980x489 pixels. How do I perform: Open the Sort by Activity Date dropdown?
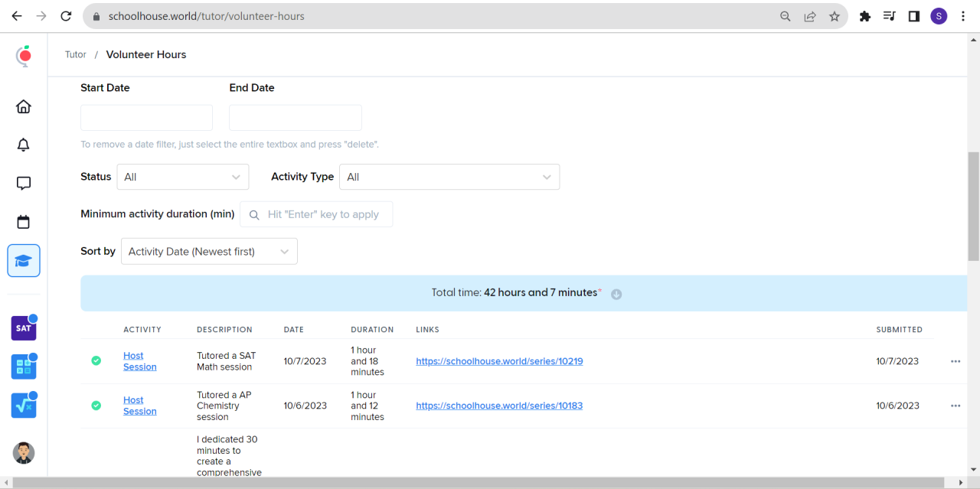pyautogui.click(x=209, y=251)
